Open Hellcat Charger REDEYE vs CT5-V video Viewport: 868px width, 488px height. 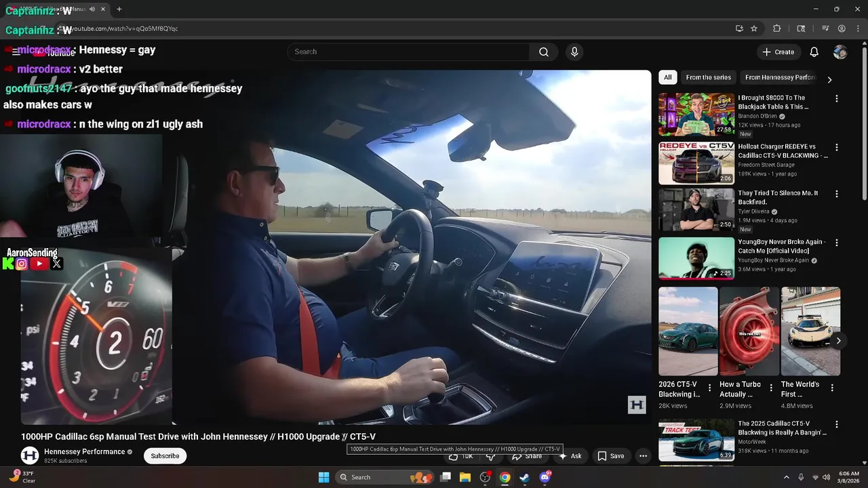click(696, 163)
